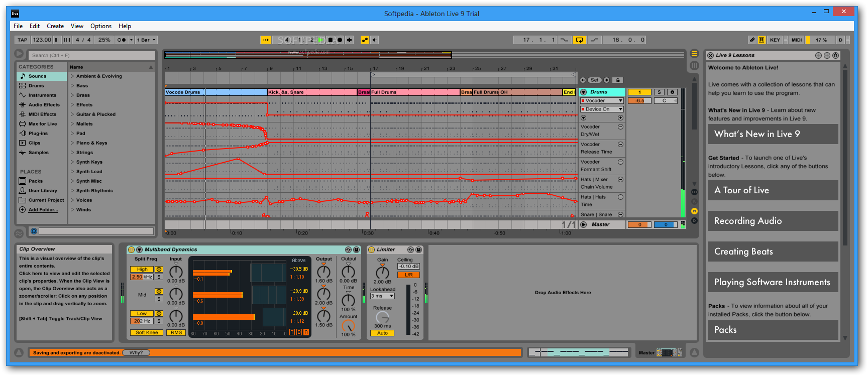Click the Multiband Dynamics save preset icon
Image resolution: width=868 pixels, height=376 pixels.
click(357, 249)
